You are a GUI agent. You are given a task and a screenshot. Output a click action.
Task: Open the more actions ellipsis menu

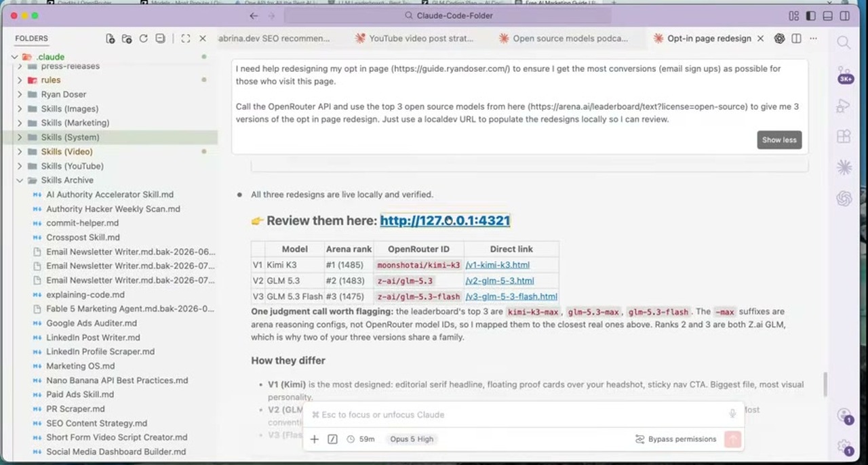pyautogui.click(x=813, y=39)
